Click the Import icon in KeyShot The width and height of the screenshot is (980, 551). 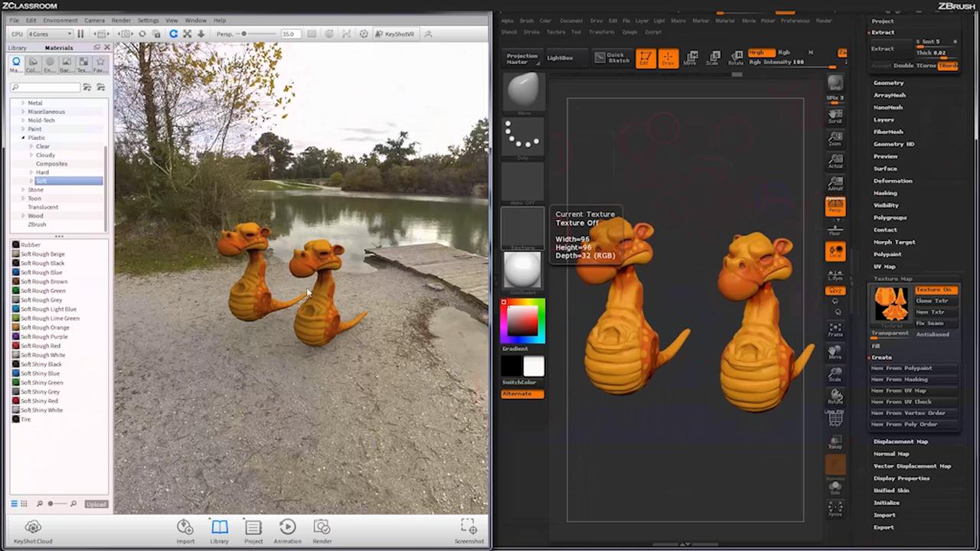point(185,530)
